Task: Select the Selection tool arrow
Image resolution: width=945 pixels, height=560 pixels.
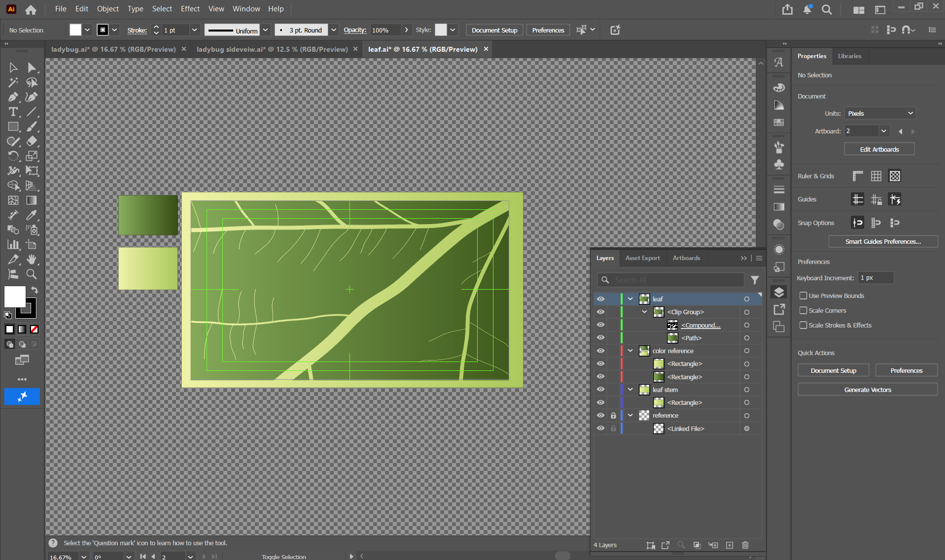Action: click(x=13, y=67)
